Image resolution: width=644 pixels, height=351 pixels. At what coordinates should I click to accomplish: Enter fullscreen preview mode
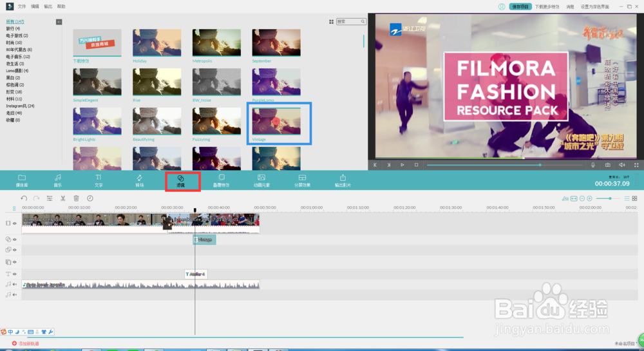(636, 165)
